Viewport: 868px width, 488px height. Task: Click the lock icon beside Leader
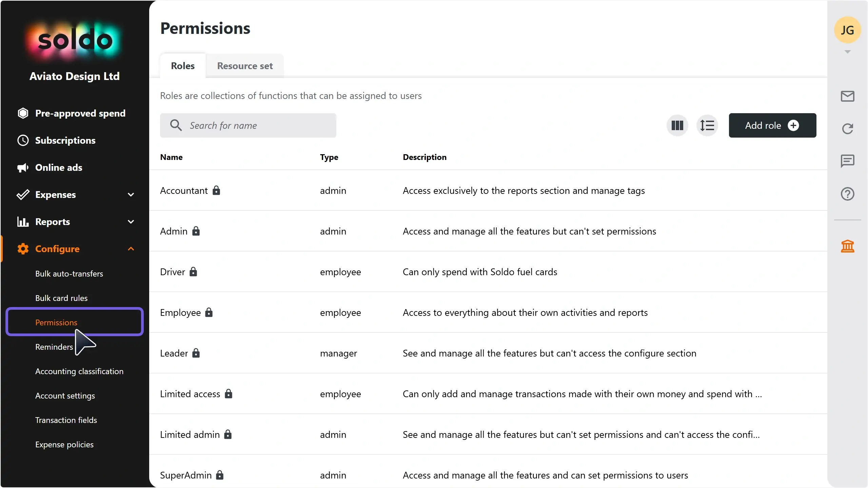coord(196,353)
